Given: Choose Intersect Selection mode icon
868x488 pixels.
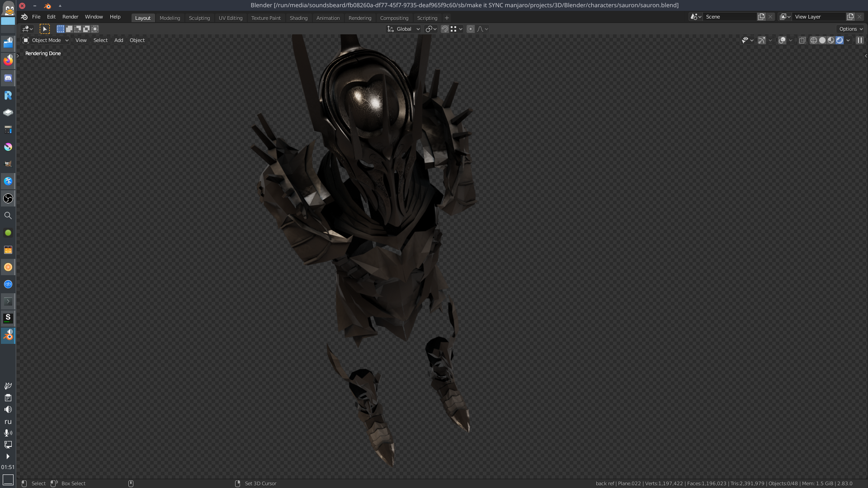Looking at the screenshot, I should (x=95, y=29).
